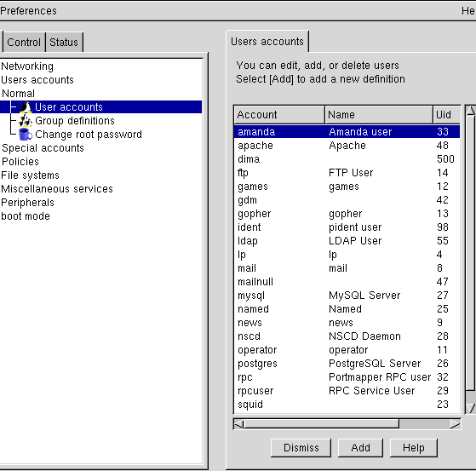This screenshot has height=471, width=476.
Task: Click the vertical scrollbar down arrow
Action: coord(471,408)
